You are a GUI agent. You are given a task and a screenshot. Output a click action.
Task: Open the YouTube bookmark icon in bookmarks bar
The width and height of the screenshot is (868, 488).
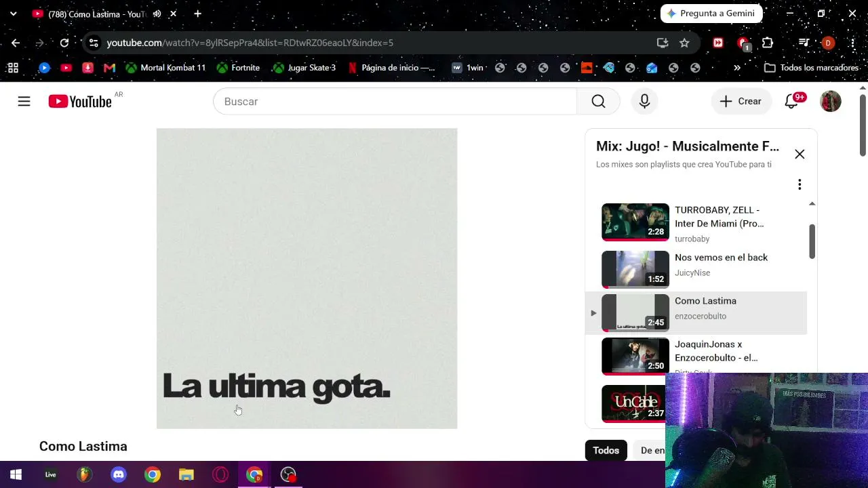(66, 68)
